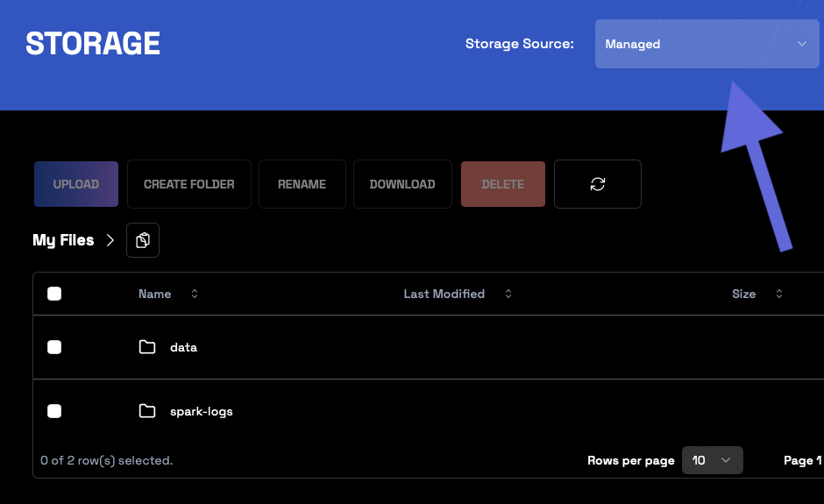Check the data row checkbox
This screenshot has width=824, height=504.
[54, 347]
